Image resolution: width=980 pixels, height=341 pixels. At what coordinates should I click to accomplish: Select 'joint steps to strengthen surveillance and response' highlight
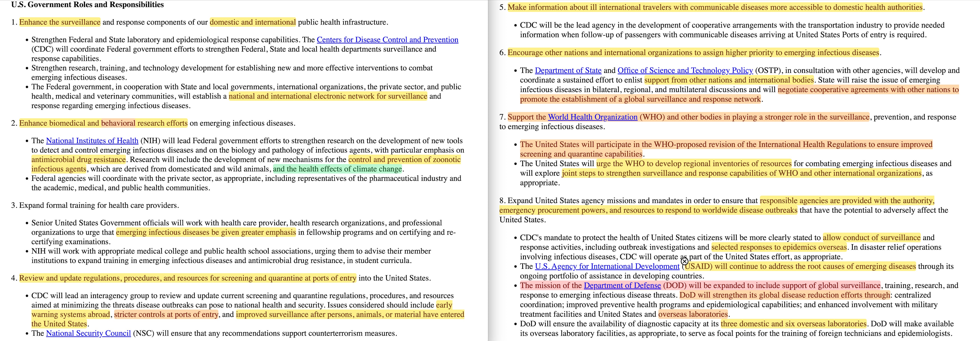tap(742, 173)
